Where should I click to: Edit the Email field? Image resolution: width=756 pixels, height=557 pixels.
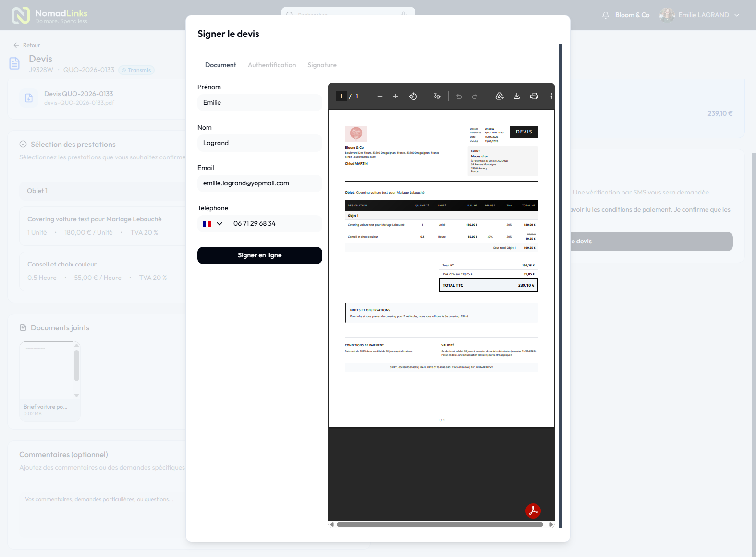[x=260, y=183]
